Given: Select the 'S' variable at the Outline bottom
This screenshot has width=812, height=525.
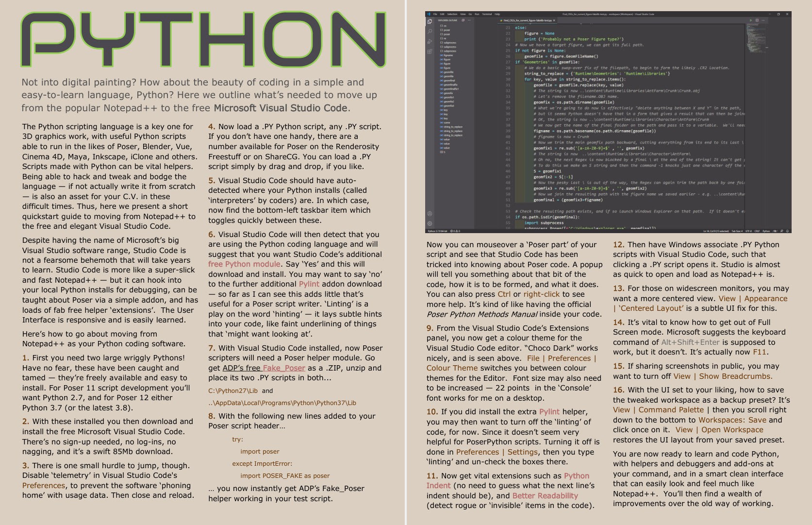Looking at the screenshot, I should tap(443, 152).
